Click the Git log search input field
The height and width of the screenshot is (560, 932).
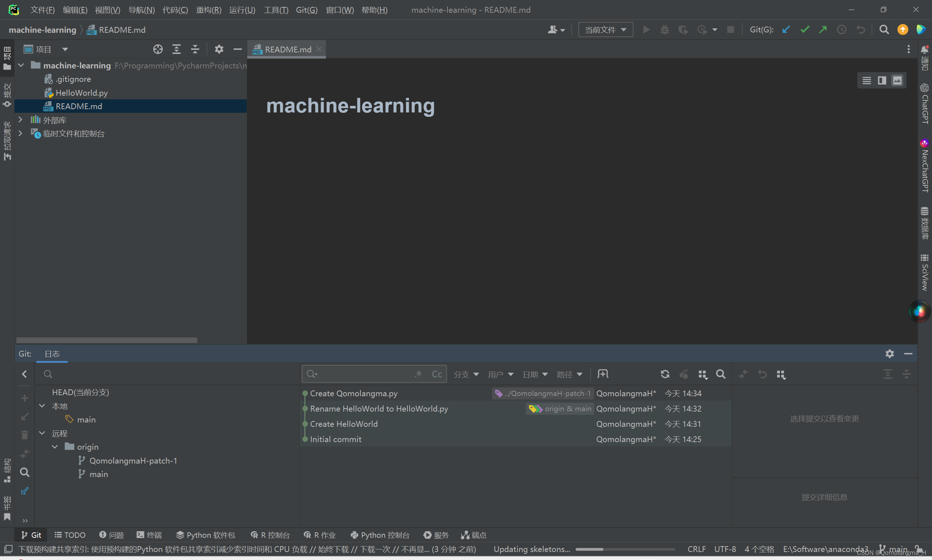point(362,374)
